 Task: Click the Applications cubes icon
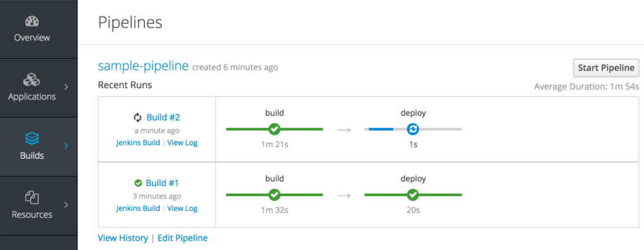32,80
